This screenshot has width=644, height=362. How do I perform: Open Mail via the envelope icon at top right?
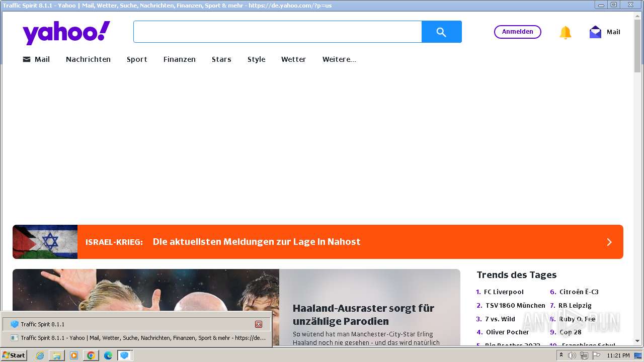click(595, 32)
